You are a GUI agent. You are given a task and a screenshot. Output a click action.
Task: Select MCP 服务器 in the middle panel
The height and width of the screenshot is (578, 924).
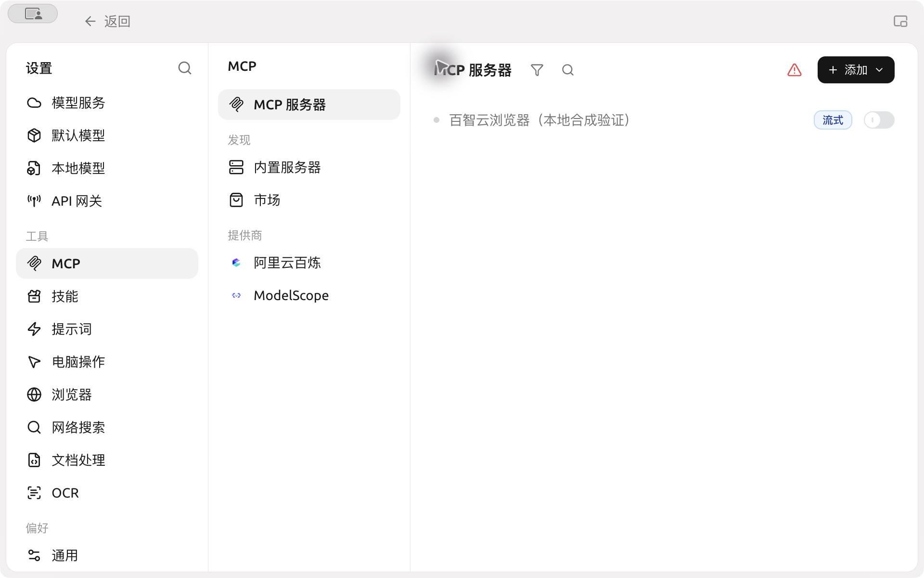(309, 105)
